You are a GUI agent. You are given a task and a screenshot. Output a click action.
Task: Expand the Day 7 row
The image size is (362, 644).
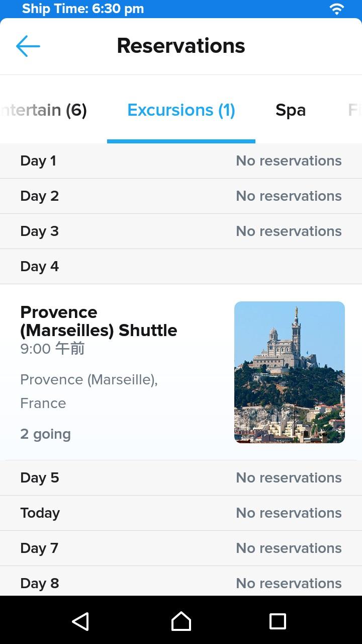tap(181, 548)
